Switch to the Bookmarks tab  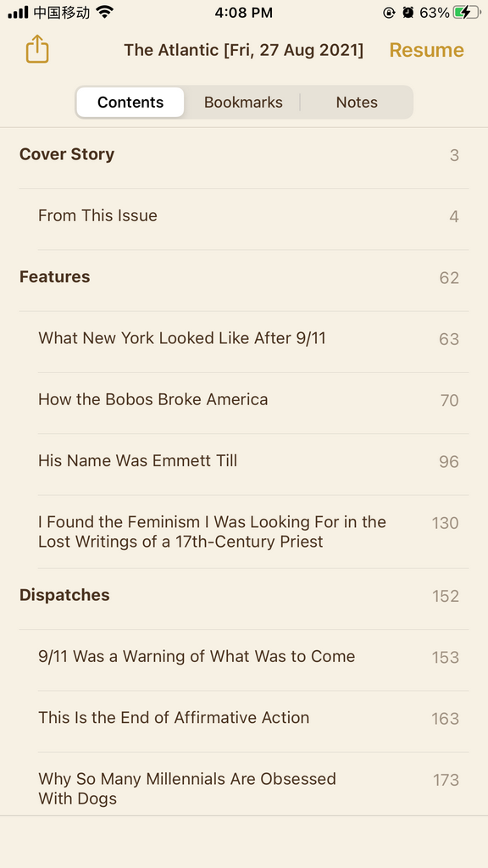tap(243, 103)
